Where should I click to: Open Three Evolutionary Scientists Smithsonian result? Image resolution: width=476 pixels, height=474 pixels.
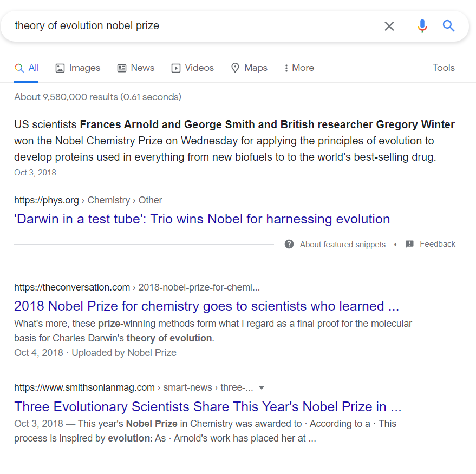click(x=207, y=407)
